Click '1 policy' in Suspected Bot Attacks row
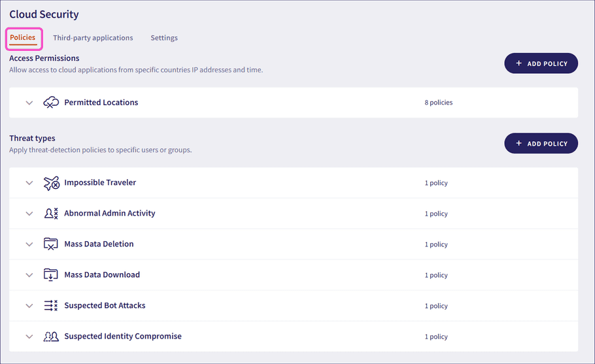The image size is (595, 364). 436,306
